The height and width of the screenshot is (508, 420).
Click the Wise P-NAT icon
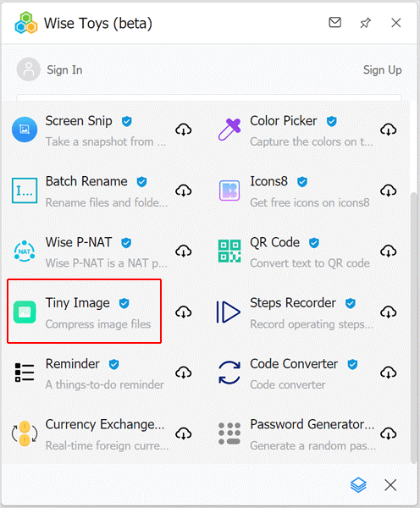click(x=25, y=251)
